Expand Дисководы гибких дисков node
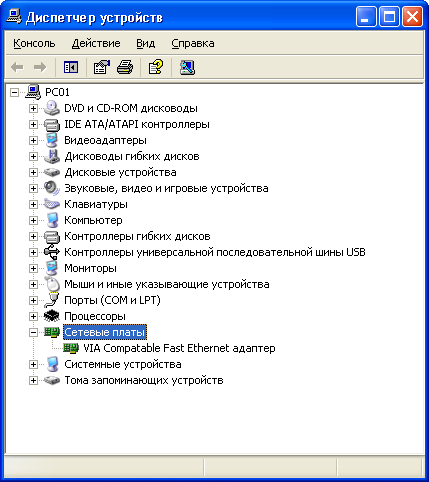 [33, 156]
